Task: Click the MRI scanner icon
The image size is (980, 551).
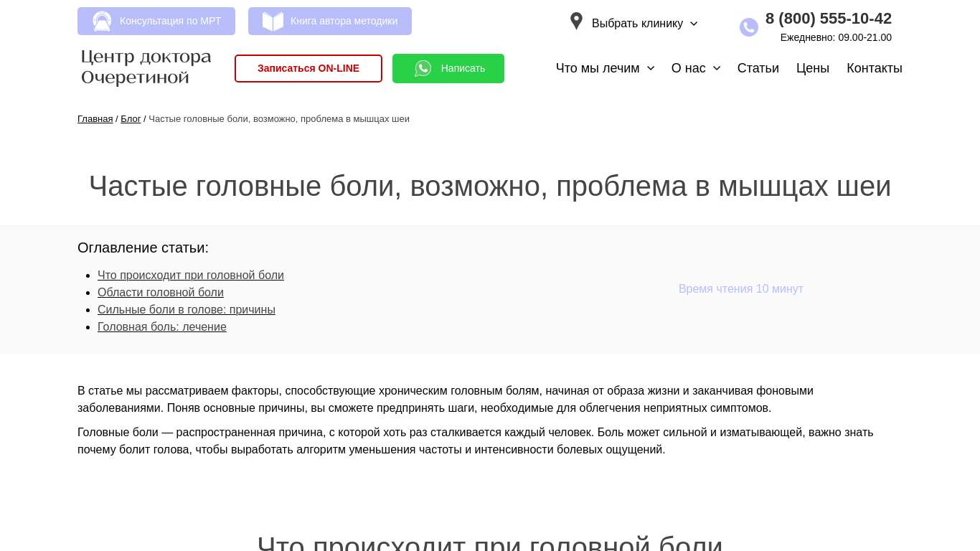Action: point(102,22)
